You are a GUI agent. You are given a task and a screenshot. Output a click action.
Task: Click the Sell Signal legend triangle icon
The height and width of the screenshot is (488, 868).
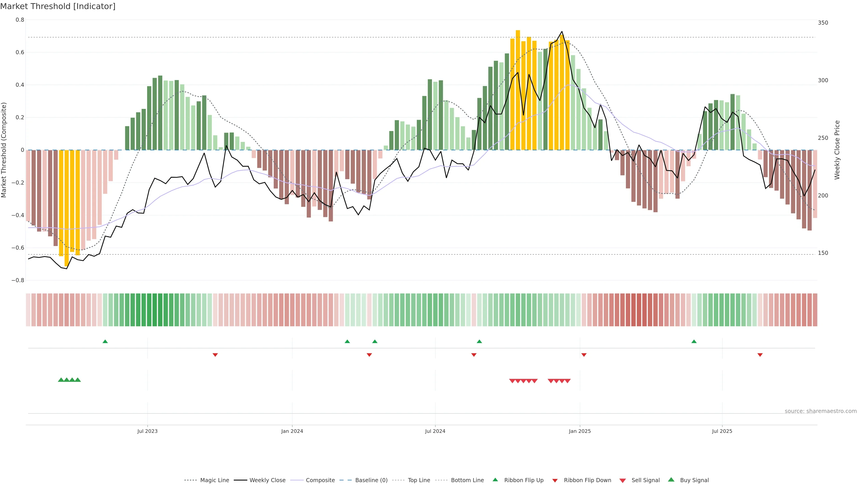tap(623, 481)
